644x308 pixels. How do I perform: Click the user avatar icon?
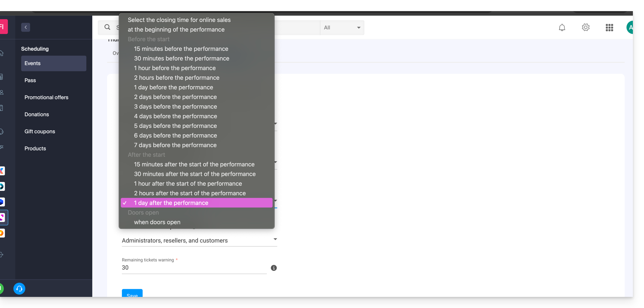tap(630, 27)
